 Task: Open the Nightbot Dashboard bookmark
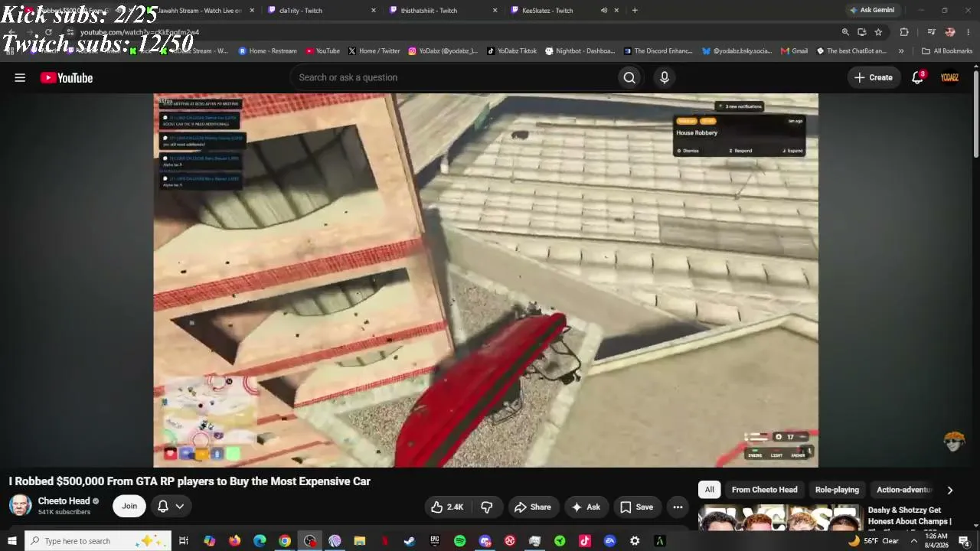coord(580,51)
